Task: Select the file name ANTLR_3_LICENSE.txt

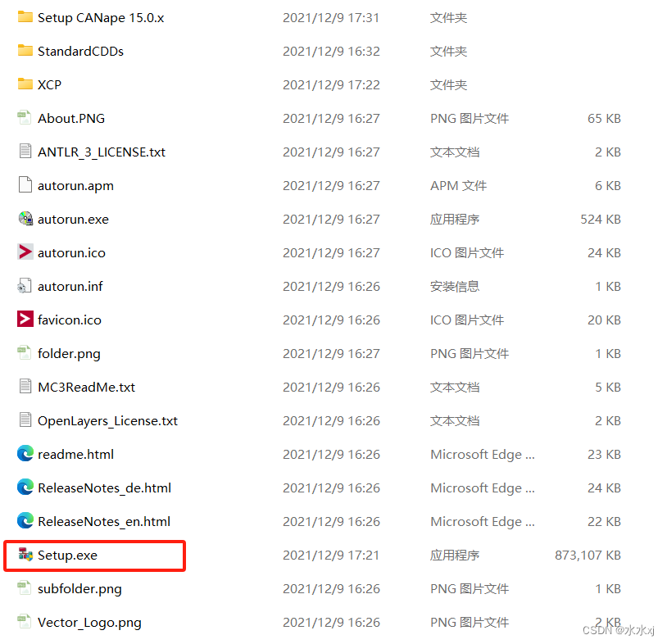Action: (102, 152)
